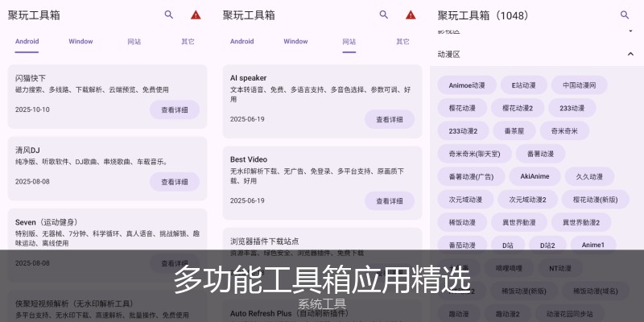
Task: Click the 2025-06-19 date on AI speaker
Action: click(247, 119)
